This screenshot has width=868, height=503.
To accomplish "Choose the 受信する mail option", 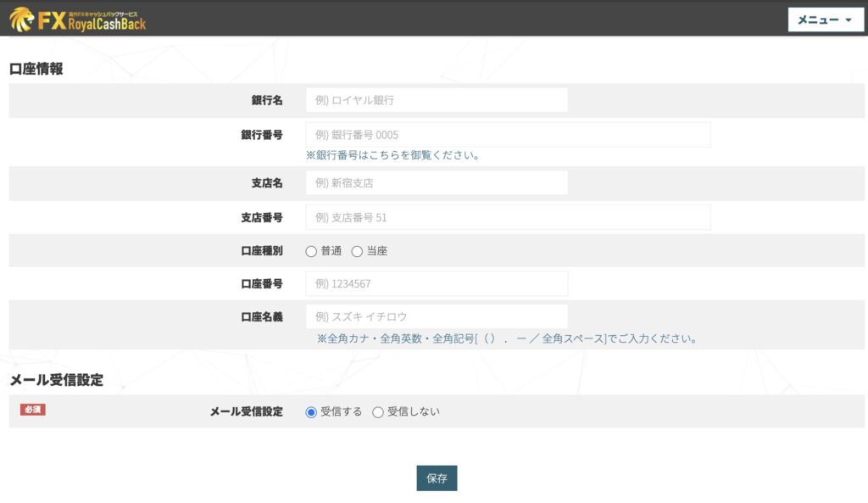I will coord(311,412).
